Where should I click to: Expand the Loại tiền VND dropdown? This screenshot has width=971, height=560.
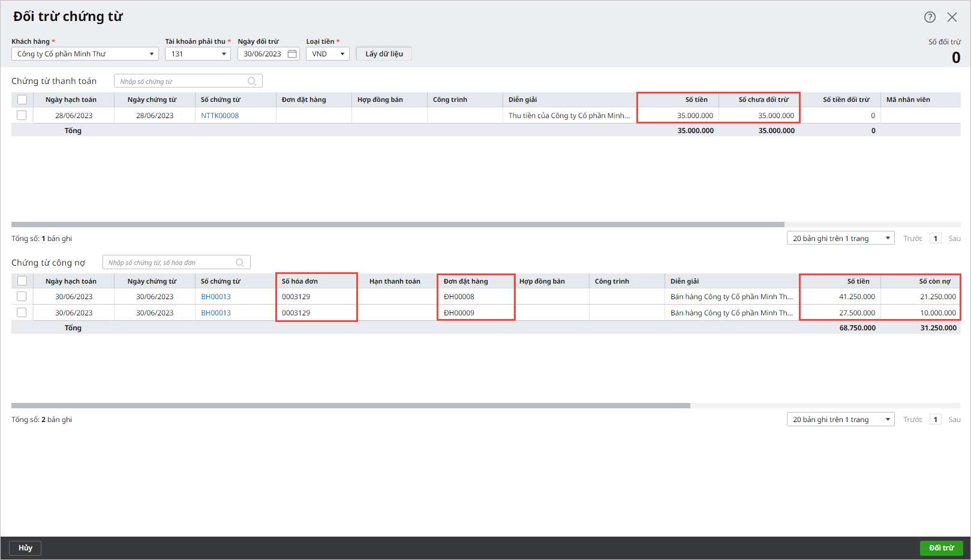(x=342, y=54)
